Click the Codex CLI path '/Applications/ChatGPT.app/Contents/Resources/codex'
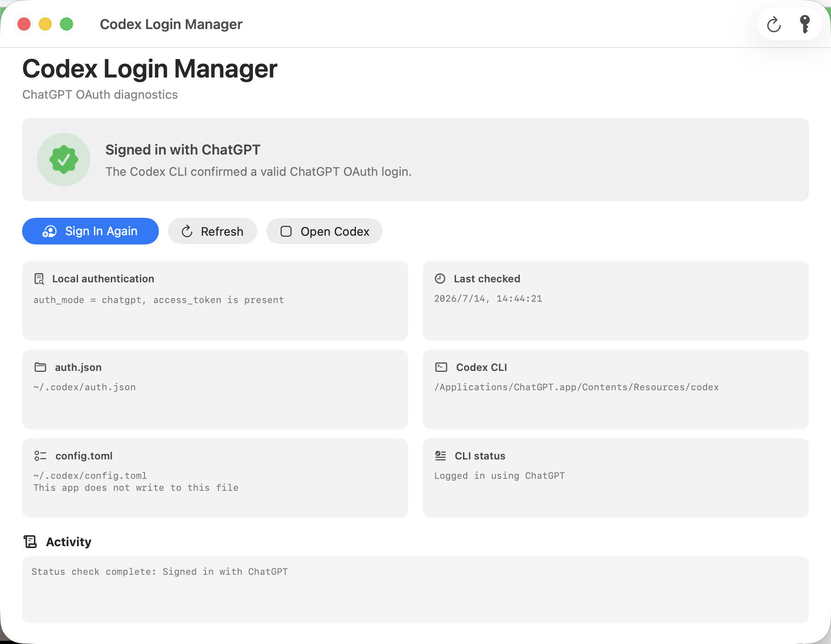 576,387
